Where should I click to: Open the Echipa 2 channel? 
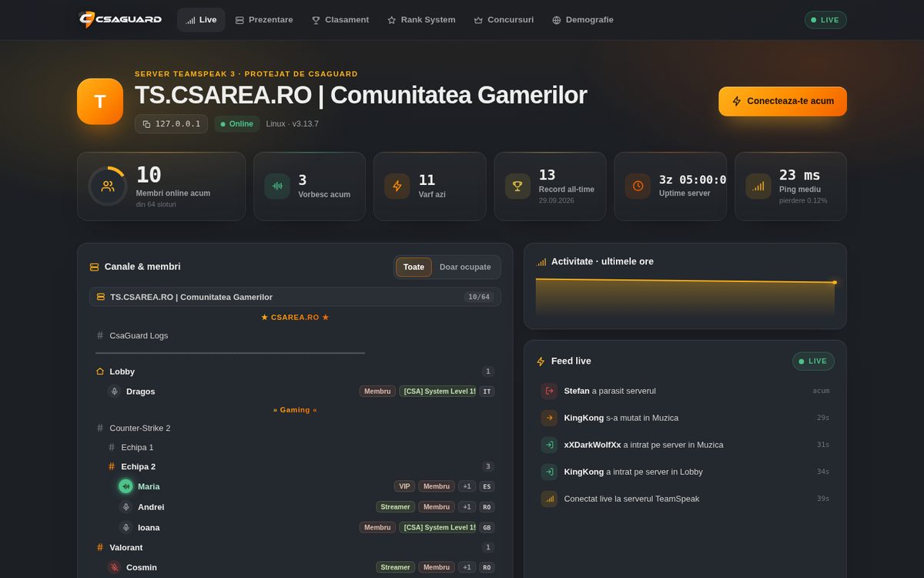pos(300,466)
